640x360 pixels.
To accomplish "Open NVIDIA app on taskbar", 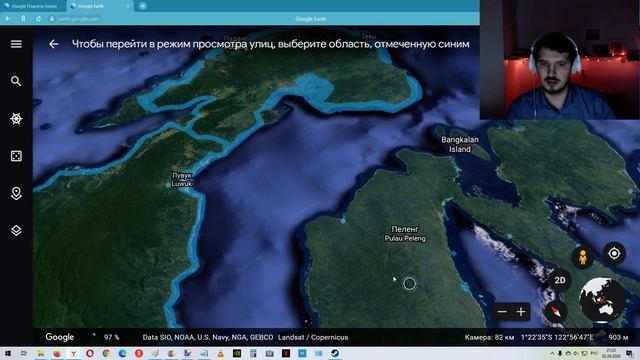I will 237,353.
